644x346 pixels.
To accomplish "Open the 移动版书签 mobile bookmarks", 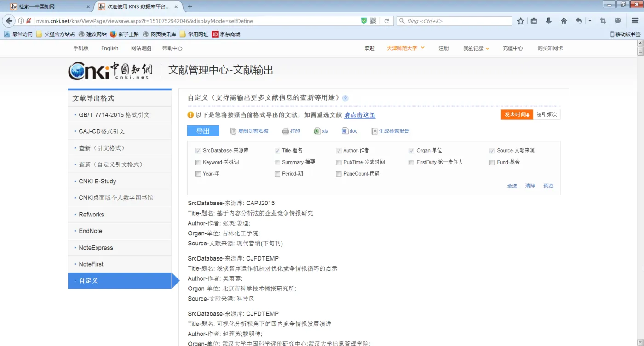I will click(625, 34).
